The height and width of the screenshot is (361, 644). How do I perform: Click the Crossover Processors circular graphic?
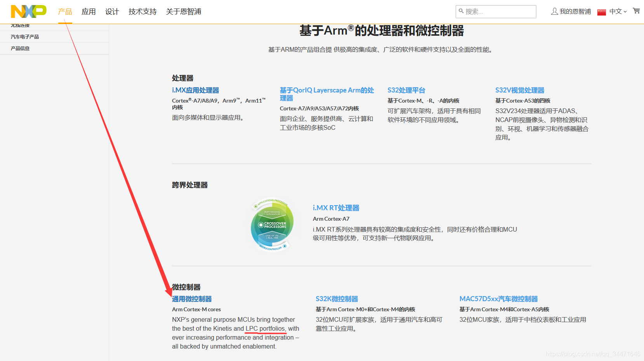[272, 225]
